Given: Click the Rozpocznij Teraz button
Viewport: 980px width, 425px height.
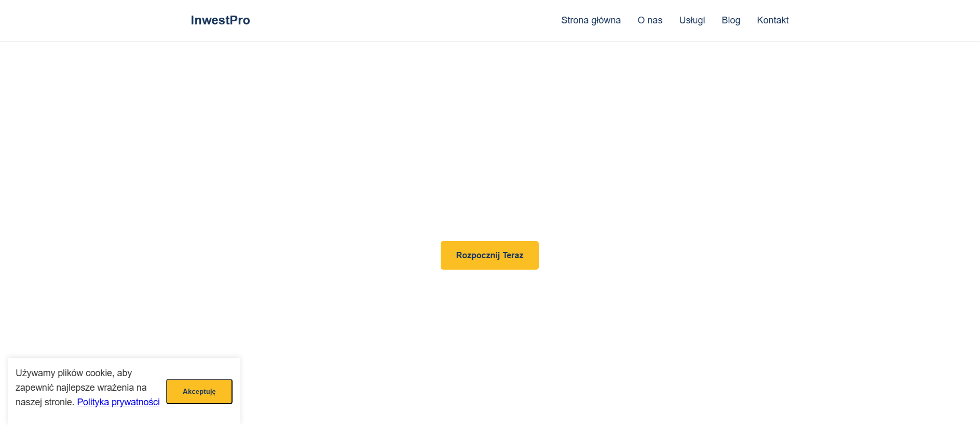Looking at the screenshot, I should point(489,255).
